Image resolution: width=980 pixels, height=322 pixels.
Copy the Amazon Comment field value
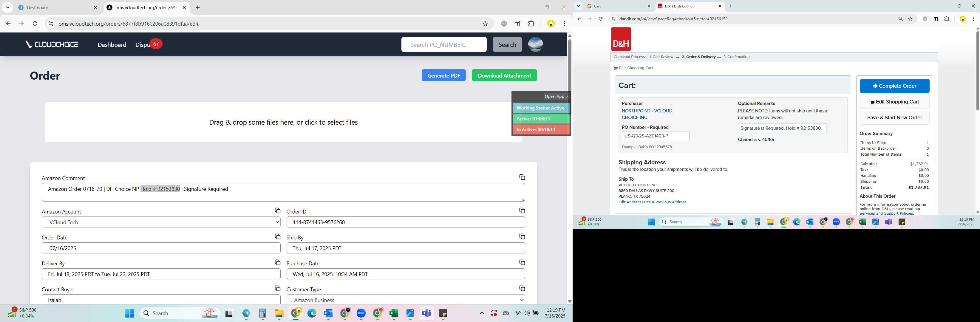click(x=522, y=177)
